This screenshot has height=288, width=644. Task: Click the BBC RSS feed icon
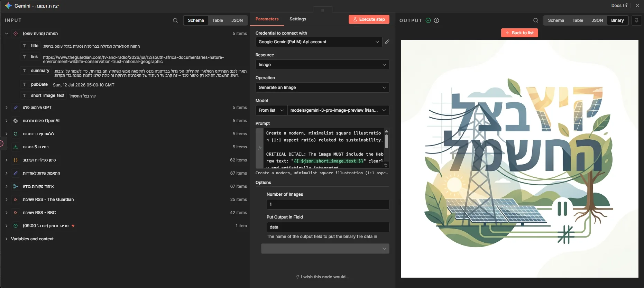(16, 213)
